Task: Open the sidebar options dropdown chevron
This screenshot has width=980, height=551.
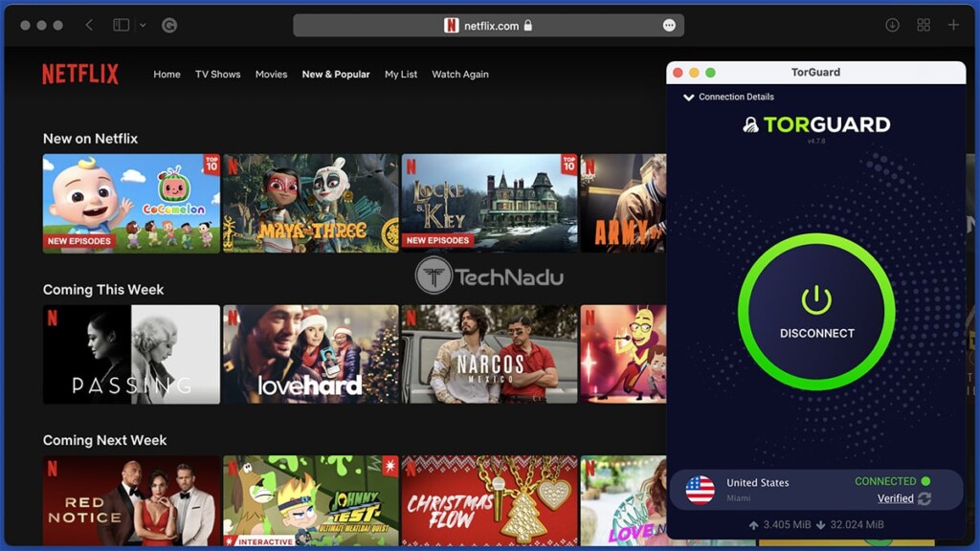Action: (x=143, y=25)
